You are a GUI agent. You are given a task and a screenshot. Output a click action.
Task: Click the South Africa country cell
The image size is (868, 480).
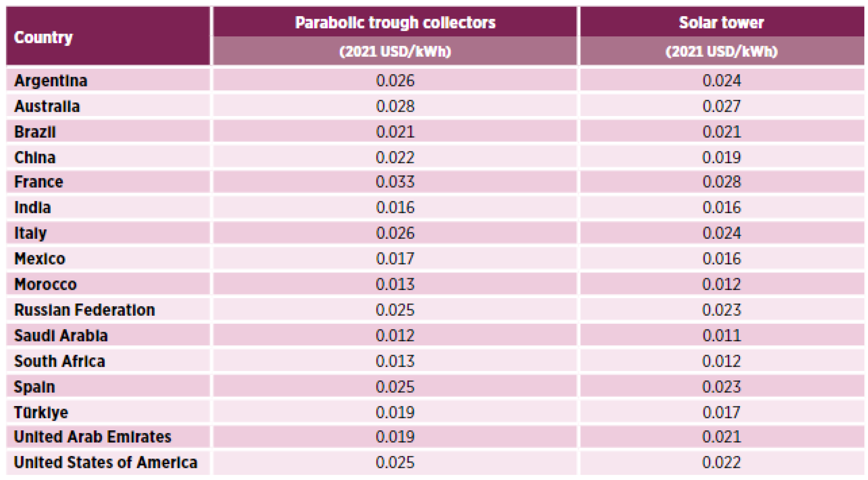60,361
